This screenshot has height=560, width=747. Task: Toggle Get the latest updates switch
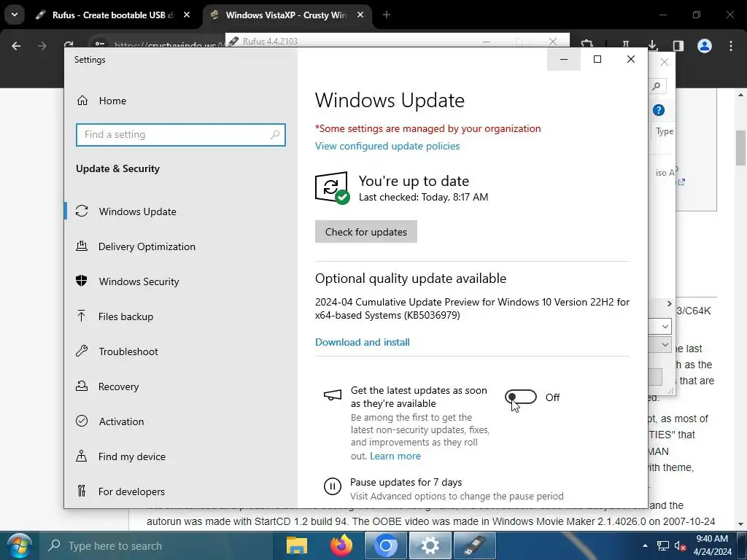click(x=521, y=397)
